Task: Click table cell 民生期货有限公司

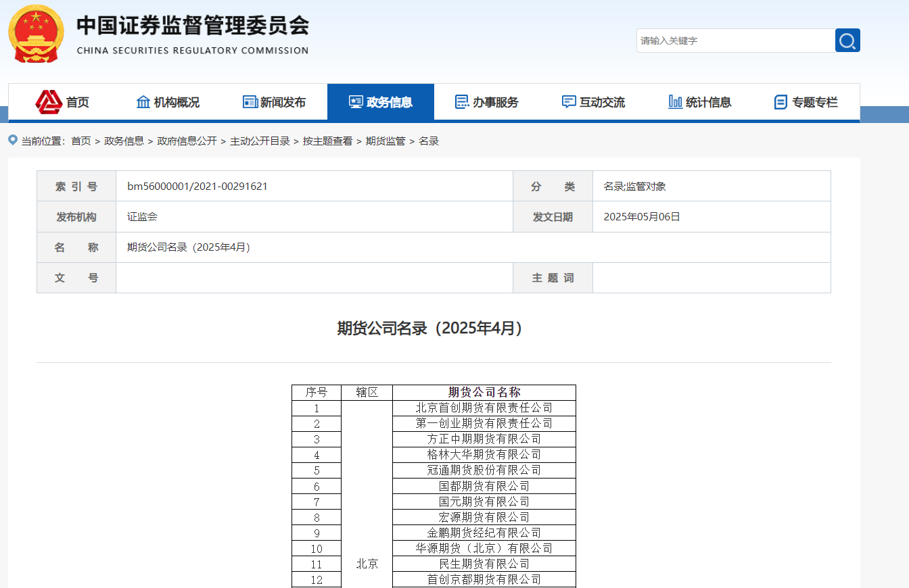Action: pyautogui.click(x=484, y=564)
